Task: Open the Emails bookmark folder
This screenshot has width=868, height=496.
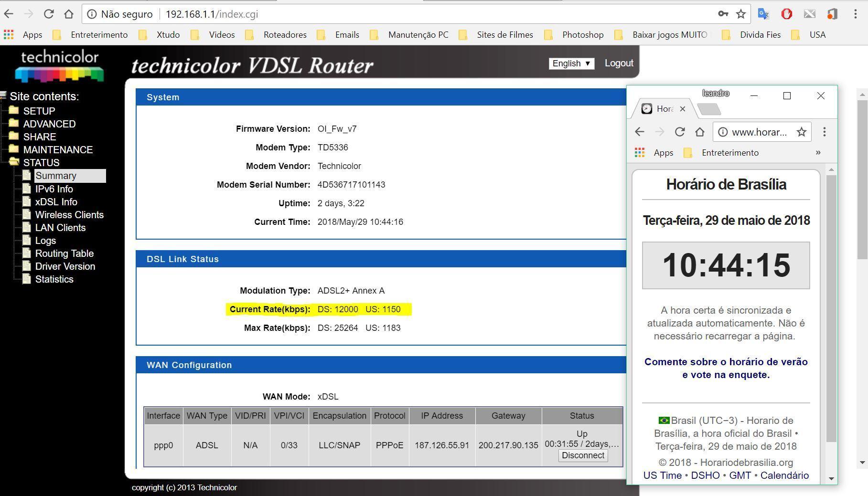Action: [x=338, y=35]
